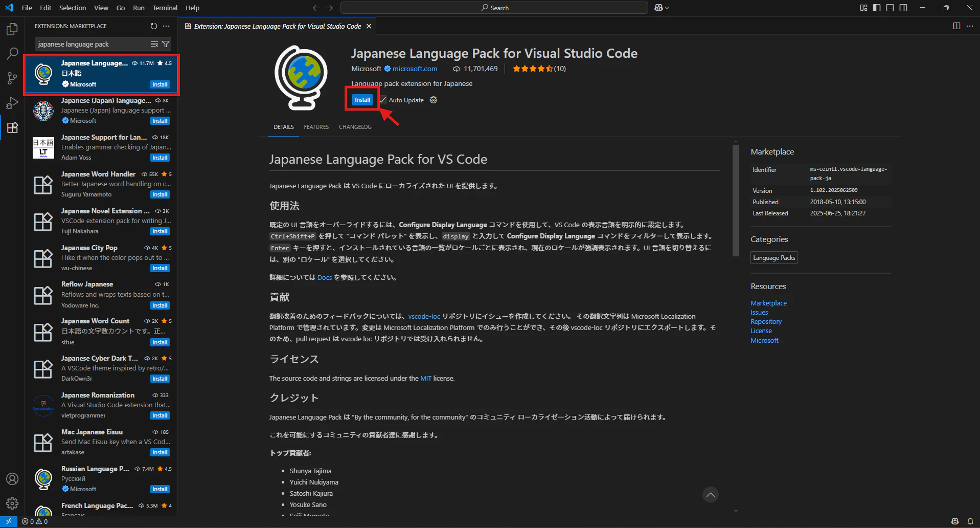Open the Source Control view

[x=12, y=78]
